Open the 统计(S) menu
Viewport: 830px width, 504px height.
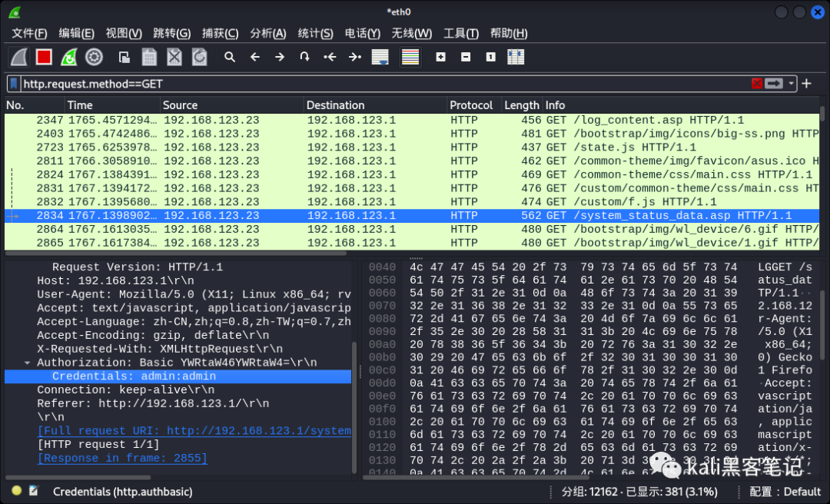click(316, 33)
